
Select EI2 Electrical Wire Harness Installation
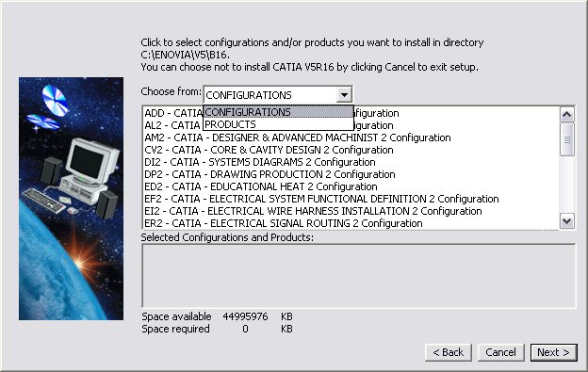[x=313, y=211]
